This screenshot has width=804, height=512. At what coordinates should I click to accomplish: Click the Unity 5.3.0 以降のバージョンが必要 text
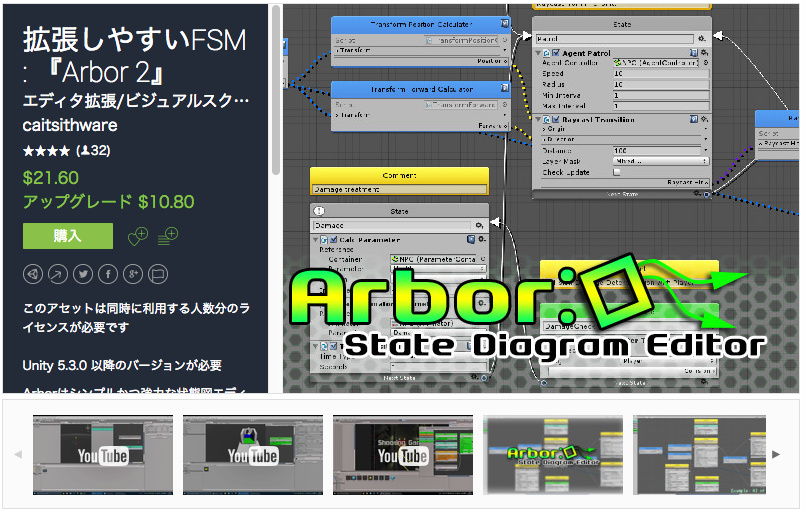click(122, 365)
